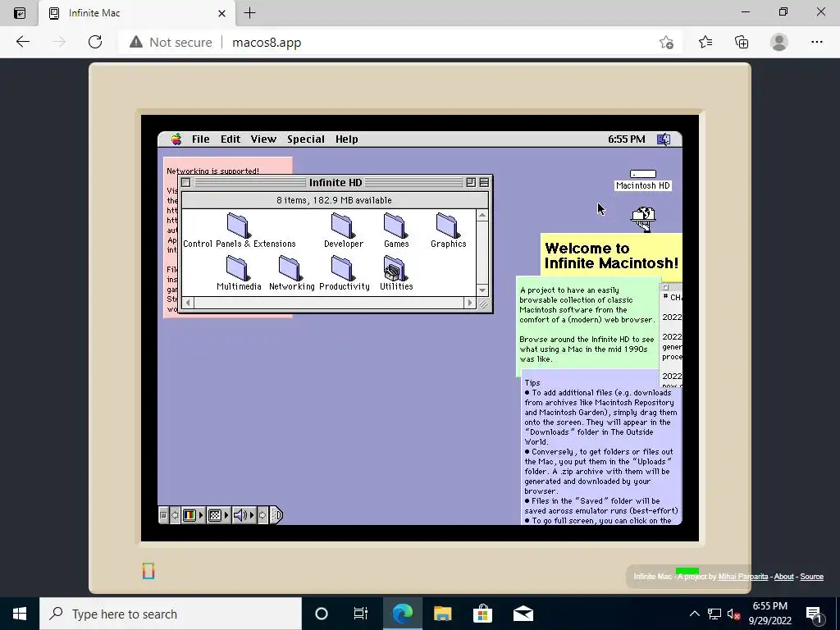
Task: Select the Games folder
Action: pos(396,231)
